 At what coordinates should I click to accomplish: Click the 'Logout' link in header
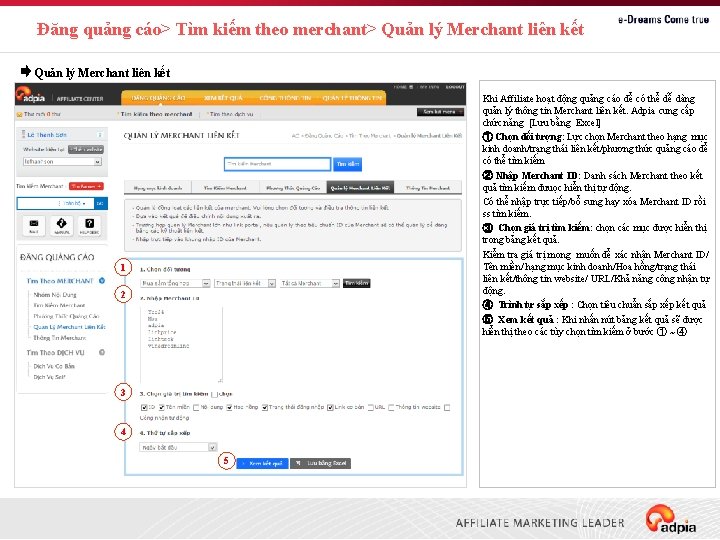(455, 87)
